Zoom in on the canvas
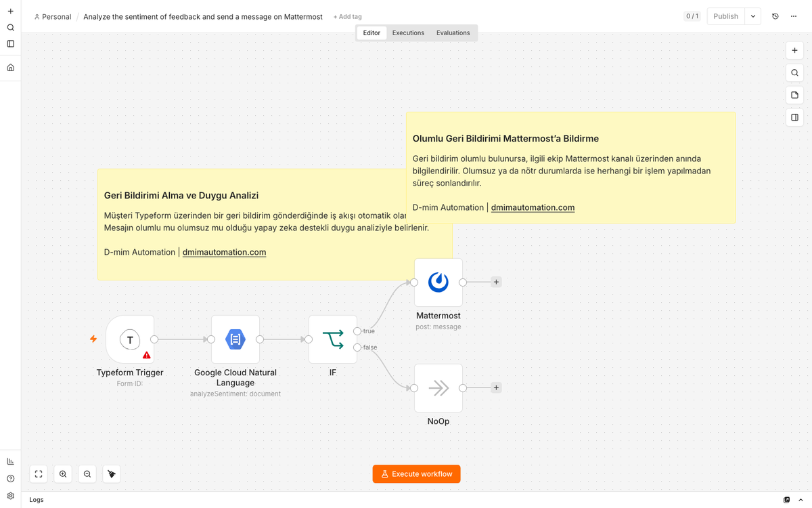The width and height of the screenshot is (812, 508). point(63,474)
